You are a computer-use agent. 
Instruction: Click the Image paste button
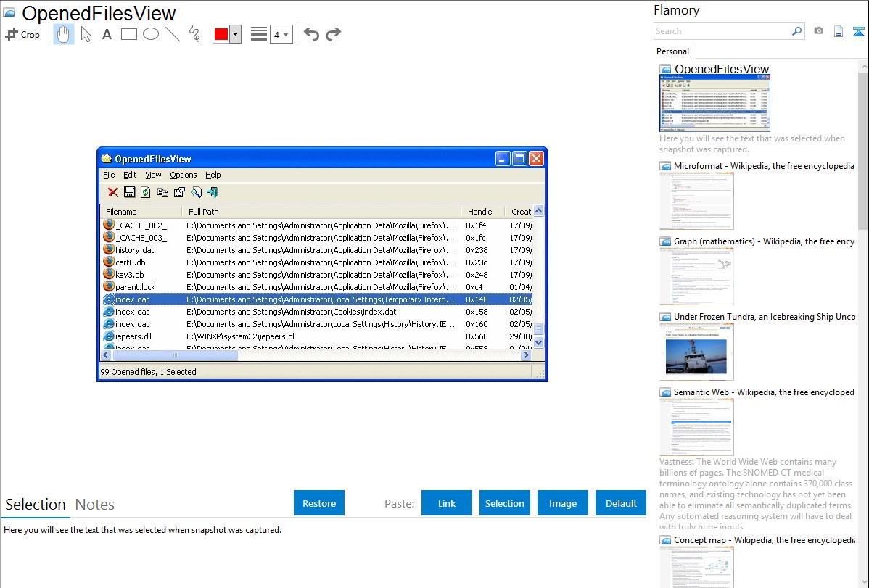562,503
